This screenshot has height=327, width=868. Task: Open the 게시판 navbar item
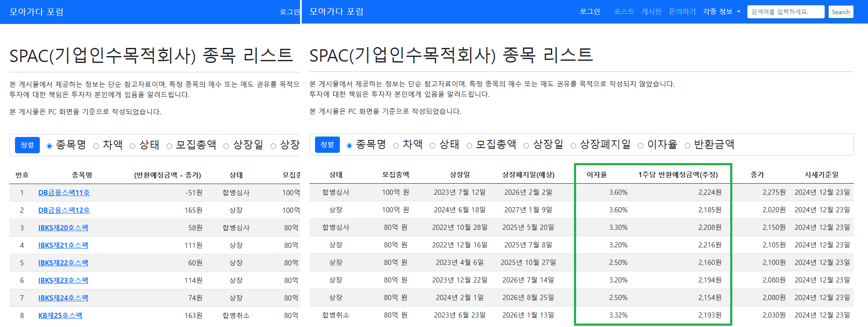[x=651, y=12]
